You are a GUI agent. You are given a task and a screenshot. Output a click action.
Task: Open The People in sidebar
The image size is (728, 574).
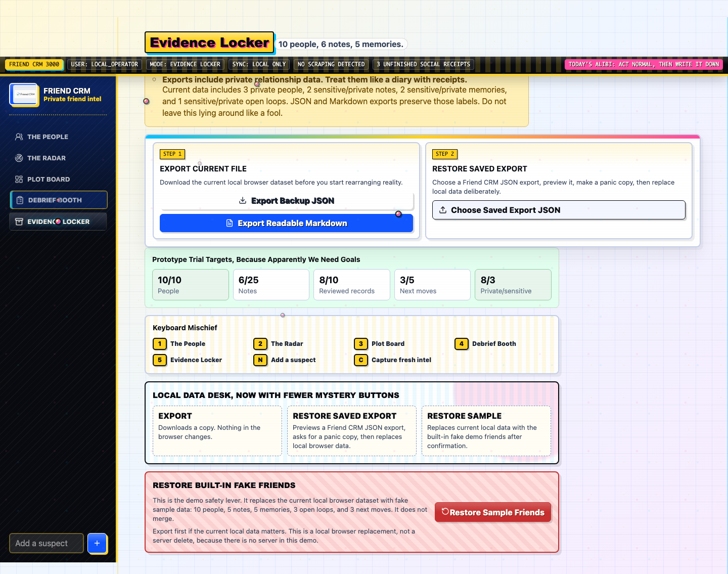[58, 137]
